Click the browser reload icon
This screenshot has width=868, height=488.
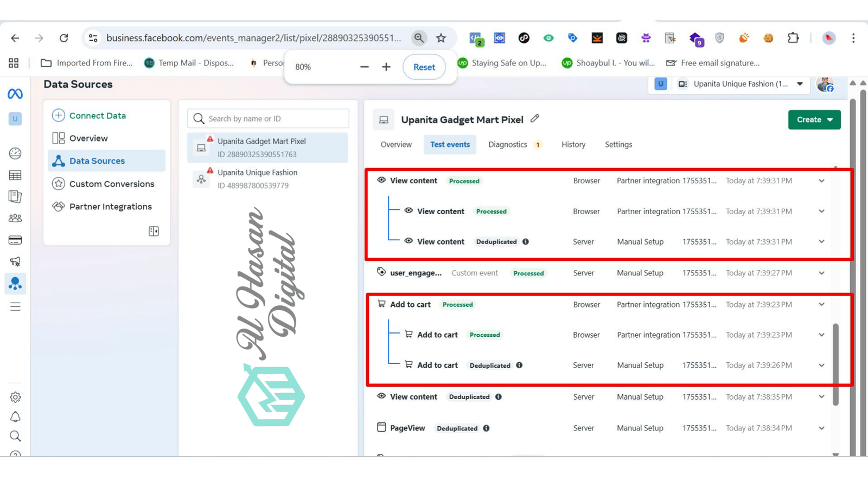(64, 38)
